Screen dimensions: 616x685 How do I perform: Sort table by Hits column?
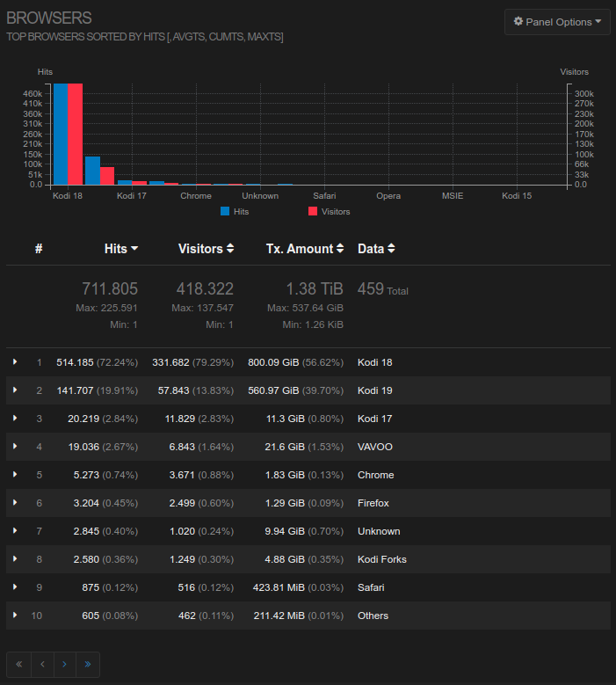[x=121, y=249]
